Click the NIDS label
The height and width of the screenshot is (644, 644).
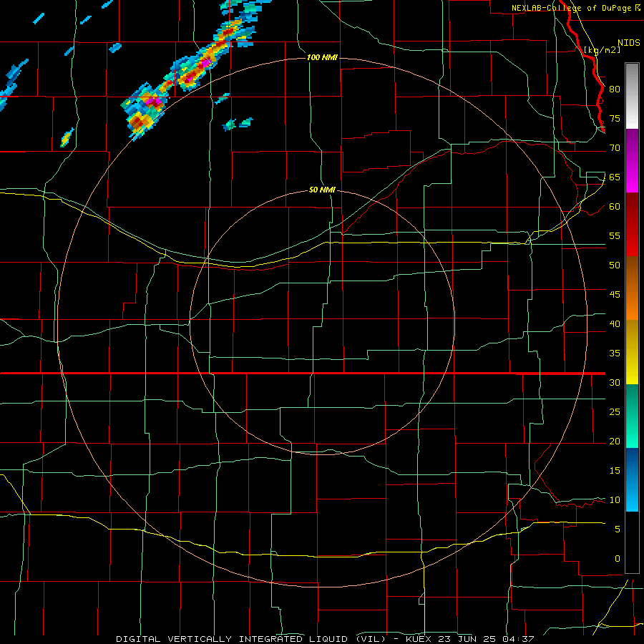[629, 43]
